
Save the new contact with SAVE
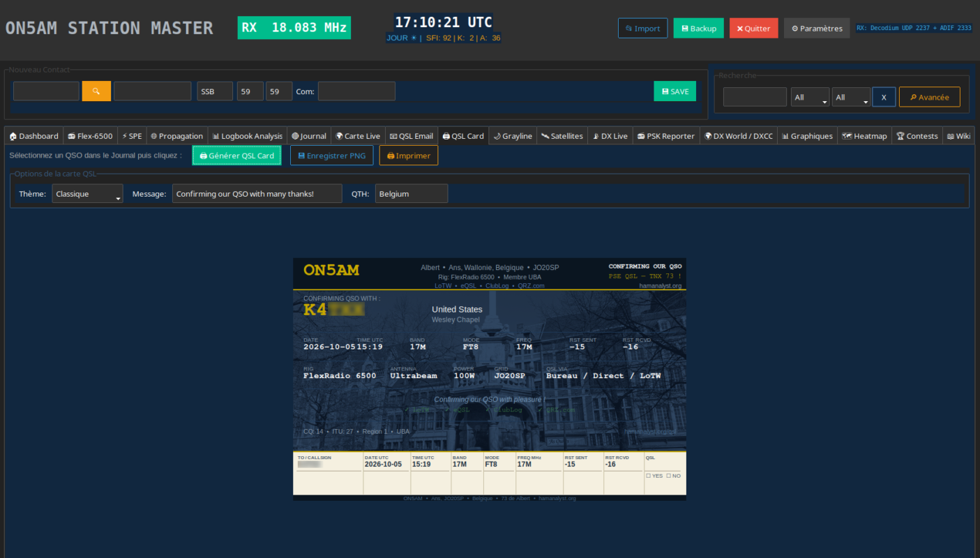[x=674, y=91]
